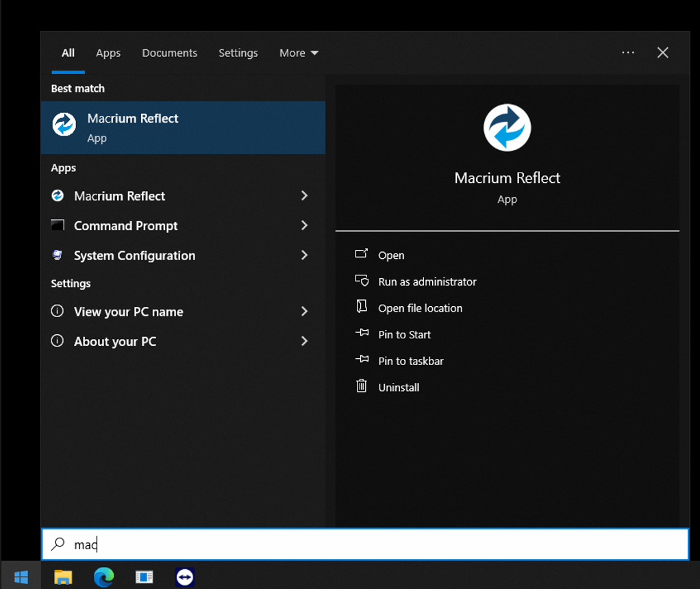Expand the arrow beside View your PC name
The width and height of the screenshot is (700, 589).
304,312
